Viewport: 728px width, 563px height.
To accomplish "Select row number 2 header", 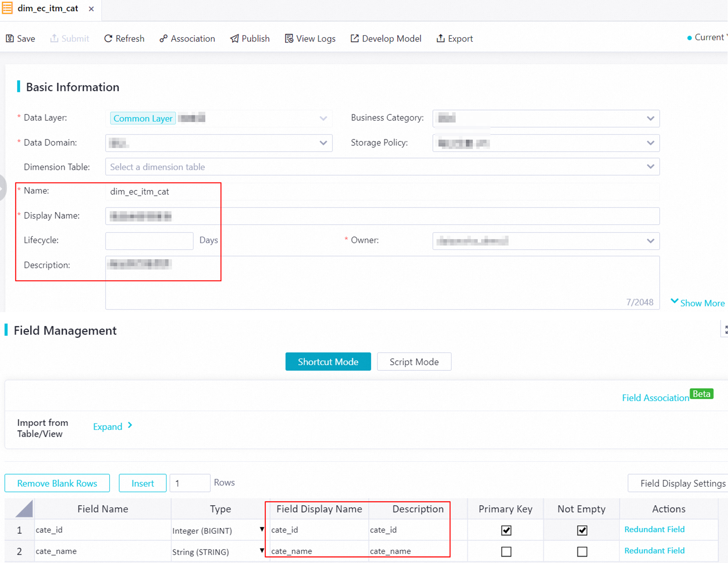I will pos(19,551).
